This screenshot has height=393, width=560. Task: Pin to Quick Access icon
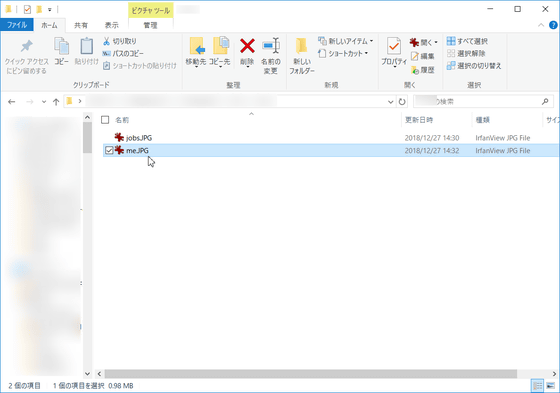point(26,46)
